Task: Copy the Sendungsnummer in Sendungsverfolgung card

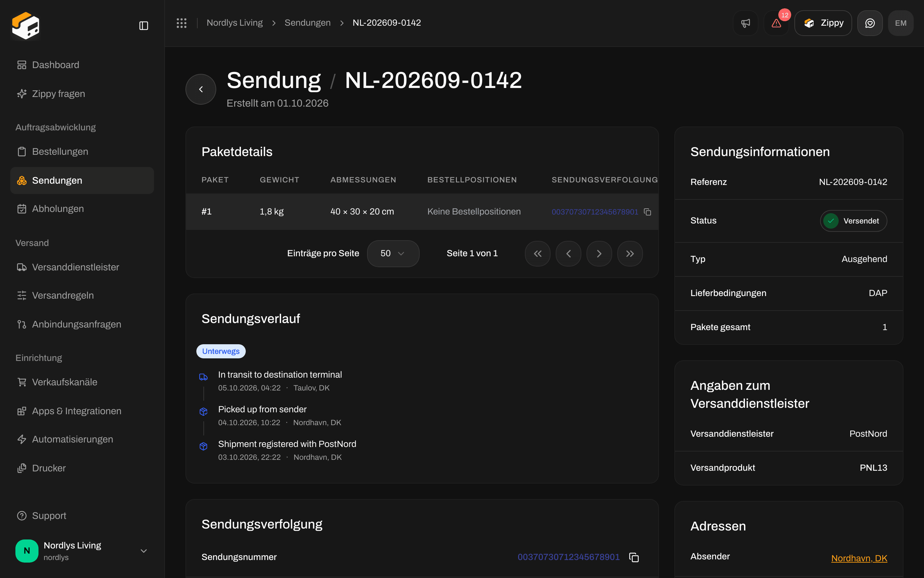Action: coord(634,557)
